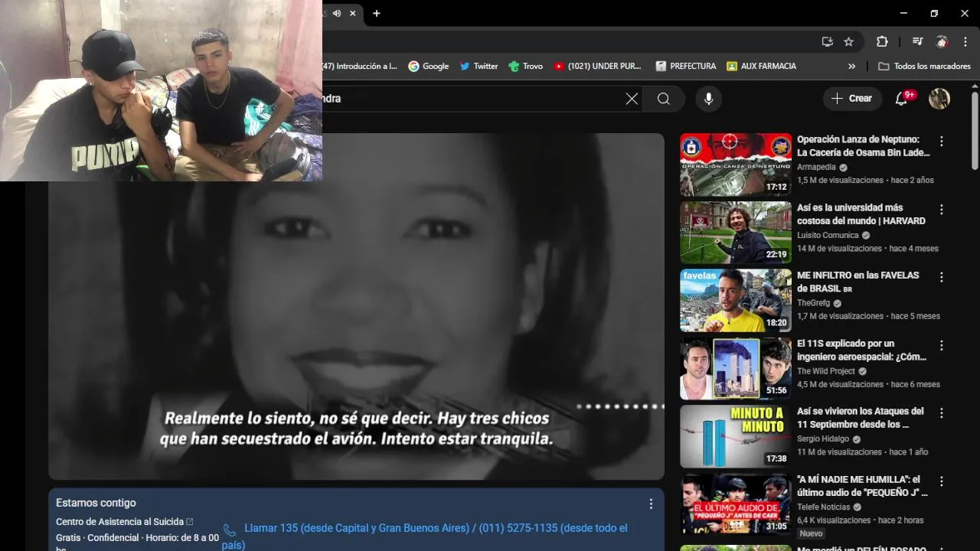
Task: Open options for Operación Lanza de Neptuno video
Action: (x=942, y=142)
